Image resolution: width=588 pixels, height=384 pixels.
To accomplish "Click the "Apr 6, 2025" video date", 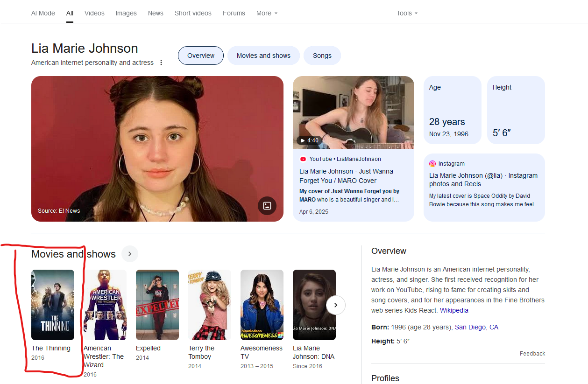I will pyautogui.click(x=314, y=212).
